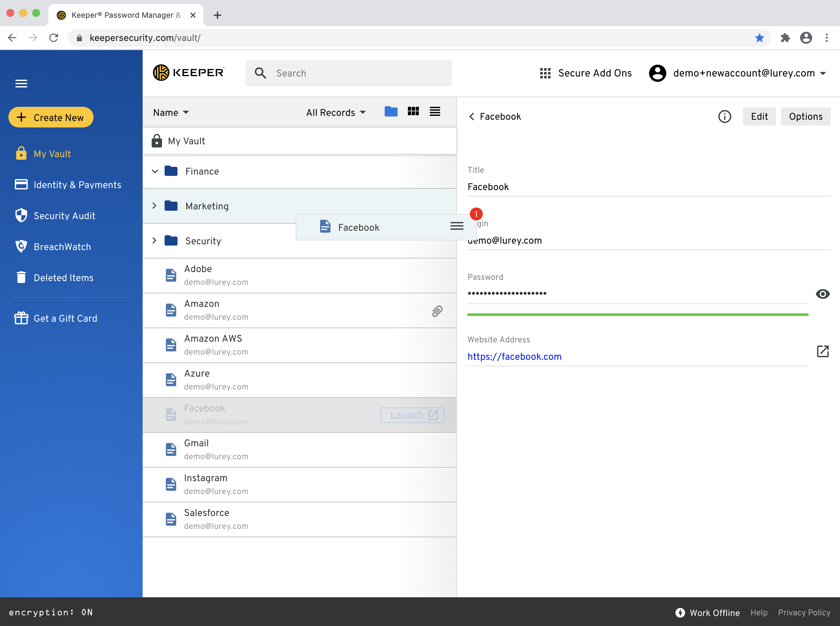Bookmark page with star icon
Viewport: 840px width, 626px height.
pyautogui.click(x=759, y=38)
